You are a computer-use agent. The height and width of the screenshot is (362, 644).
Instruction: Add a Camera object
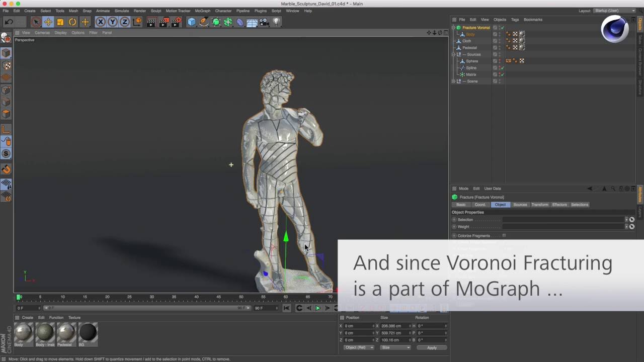264,22
